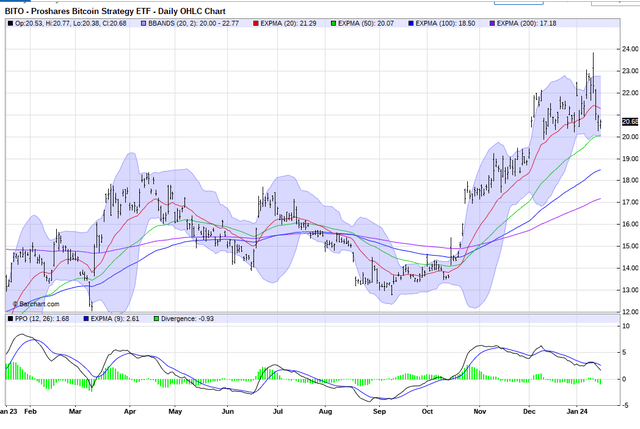Click the blue EXPMA (9) legend swatch
Screen dimensions: 640x429
(x=86, y=319)
